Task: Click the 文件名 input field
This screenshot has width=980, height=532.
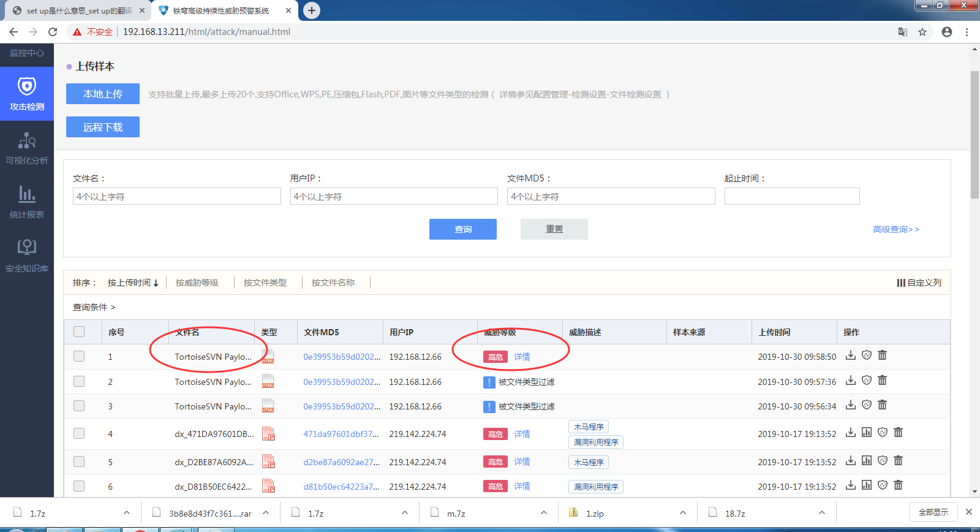Action: (177, 196)
